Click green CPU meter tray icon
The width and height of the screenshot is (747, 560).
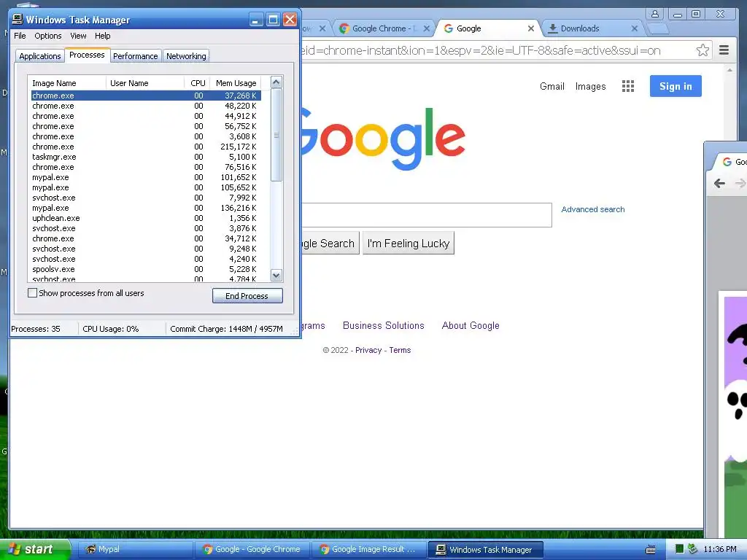tap(679, 549)
